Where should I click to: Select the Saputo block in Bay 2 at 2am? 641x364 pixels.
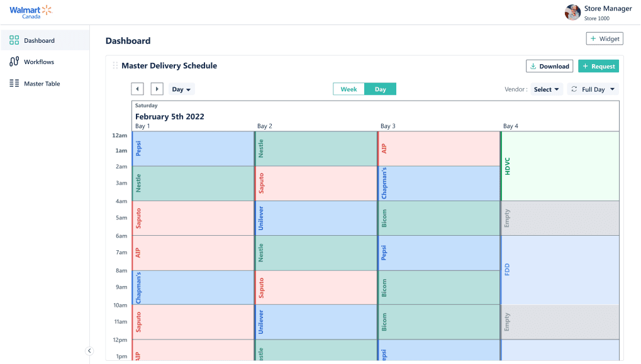(316, 184)
